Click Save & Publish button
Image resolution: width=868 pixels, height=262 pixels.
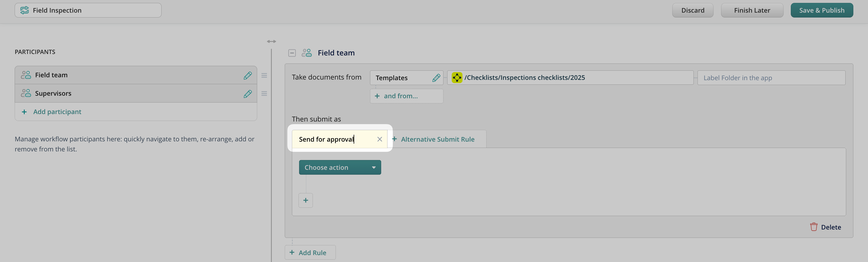click(821, 10)
